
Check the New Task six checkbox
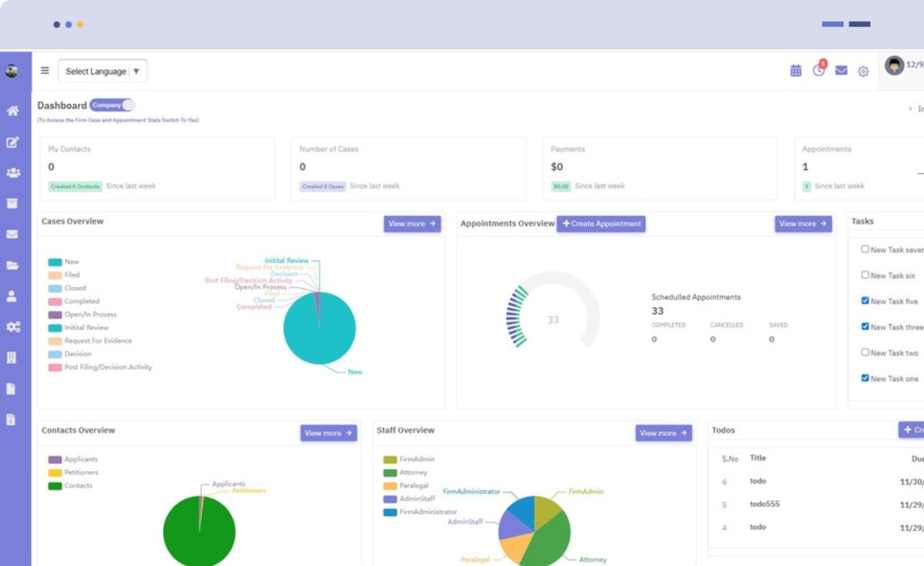[865, 275]
